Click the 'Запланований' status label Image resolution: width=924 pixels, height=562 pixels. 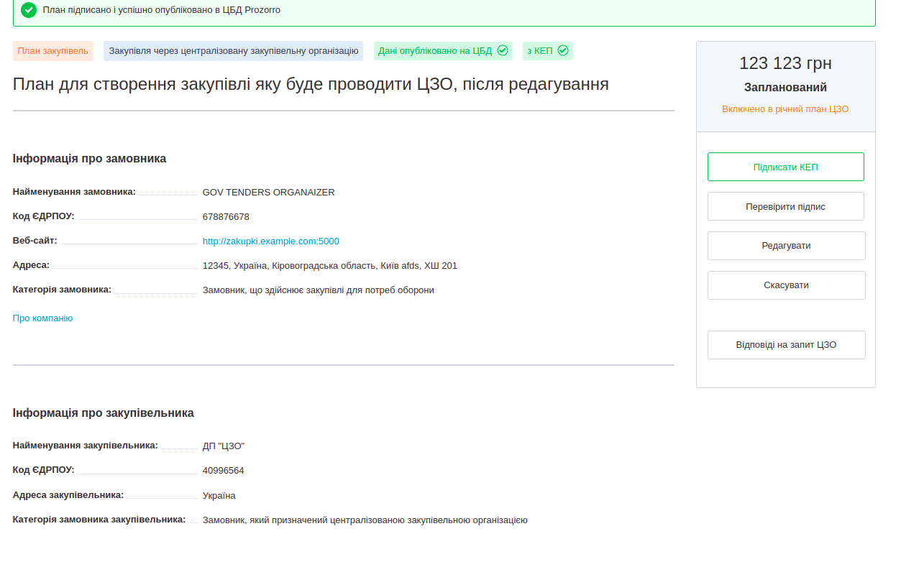pos(785,88)
